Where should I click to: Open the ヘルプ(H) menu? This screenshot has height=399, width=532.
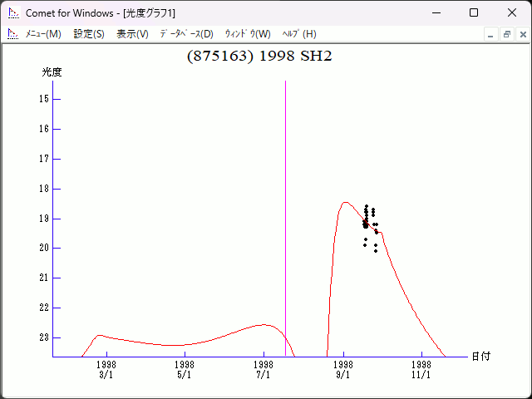(299, 34)
